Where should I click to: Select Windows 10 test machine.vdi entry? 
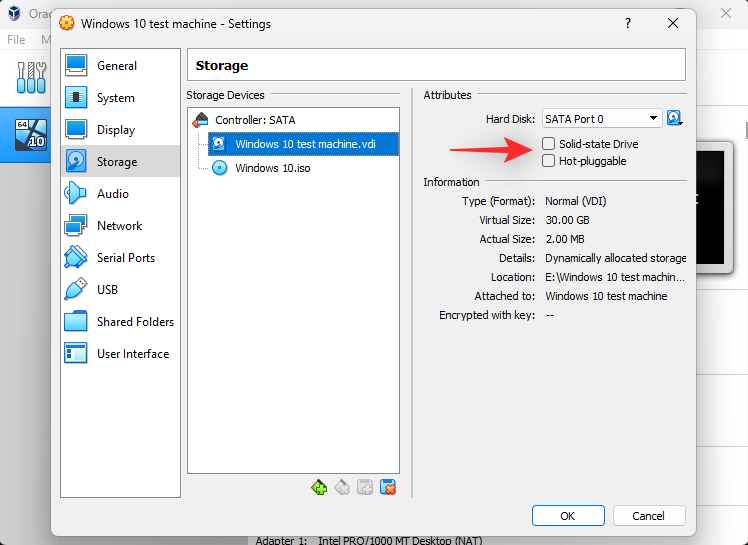coord(303,144)
